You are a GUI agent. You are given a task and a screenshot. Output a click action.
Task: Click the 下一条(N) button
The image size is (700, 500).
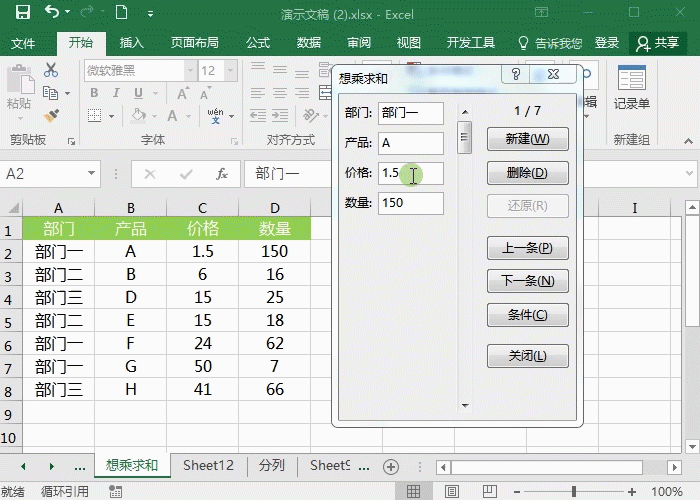coord(527,281)
